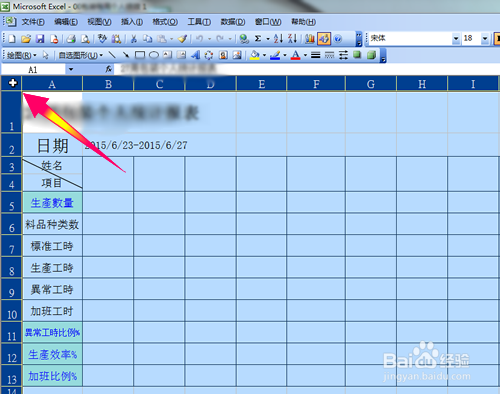Open Arrow Style options icon

click(343, 55)
